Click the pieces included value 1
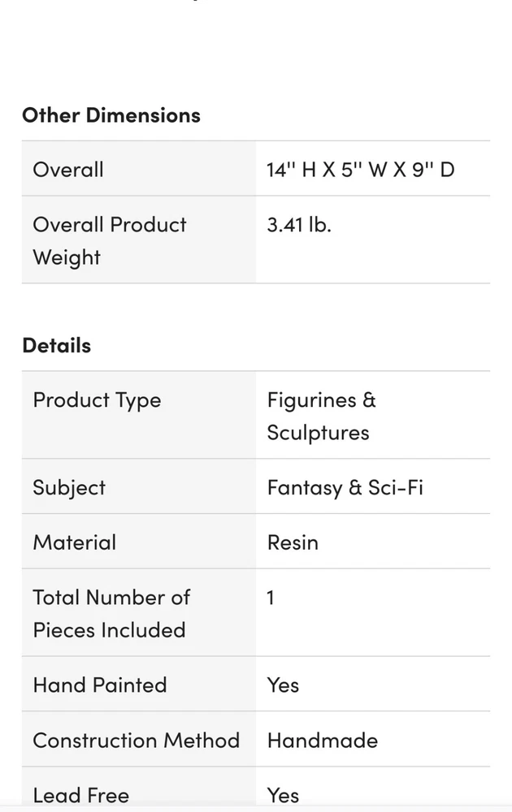 click(271, 598)
